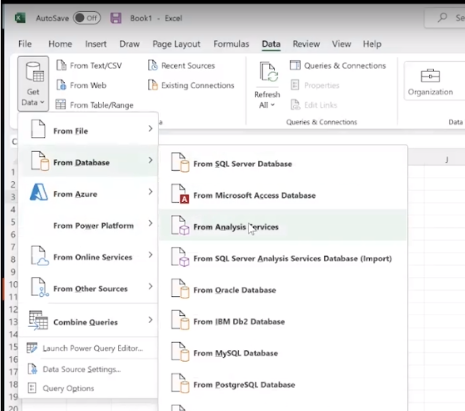Choose From MySQL Database

pos(283,353)
